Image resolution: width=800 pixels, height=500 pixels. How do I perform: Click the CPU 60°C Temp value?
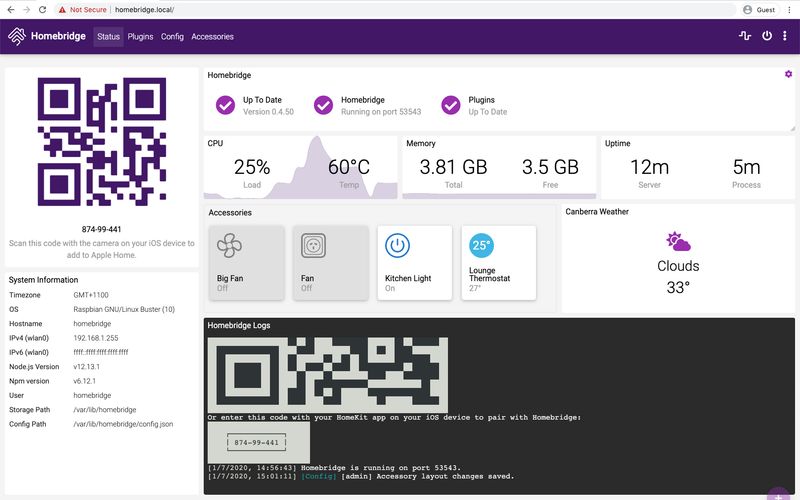click(x=348, y=167)
